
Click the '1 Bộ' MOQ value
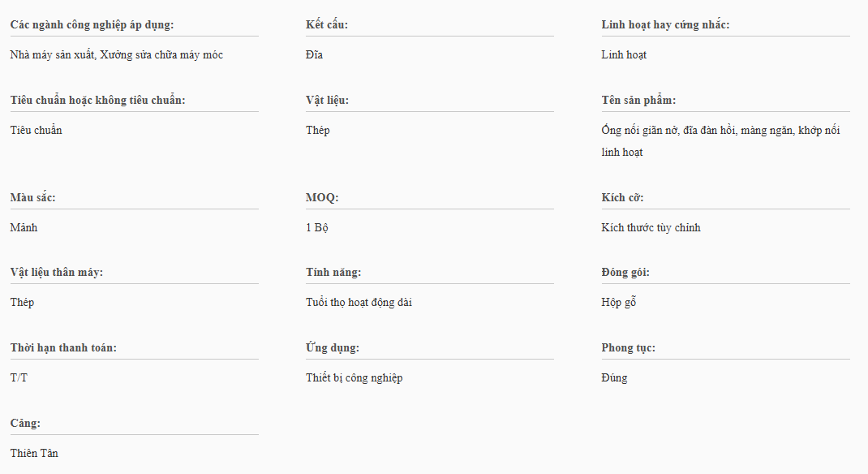coord(316,228)
